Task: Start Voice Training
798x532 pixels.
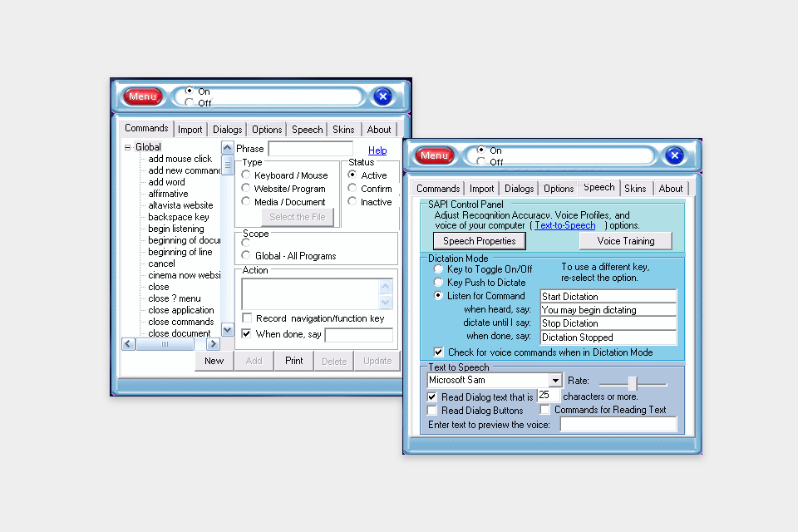Action: [x=626, y=240]
